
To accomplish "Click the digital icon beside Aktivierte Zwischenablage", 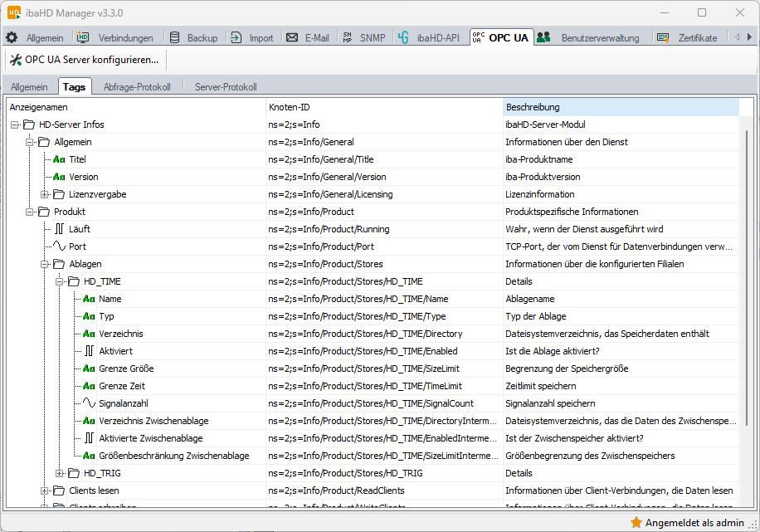I will (89, 438).
